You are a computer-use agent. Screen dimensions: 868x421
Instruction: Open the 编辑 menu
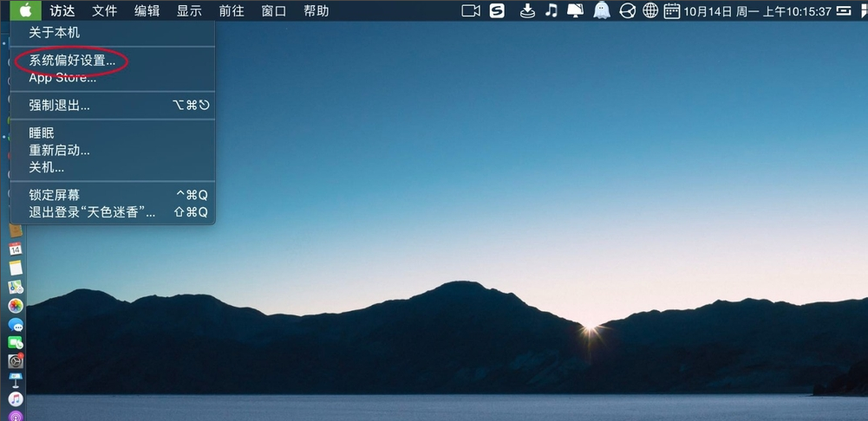pos(147,11)
